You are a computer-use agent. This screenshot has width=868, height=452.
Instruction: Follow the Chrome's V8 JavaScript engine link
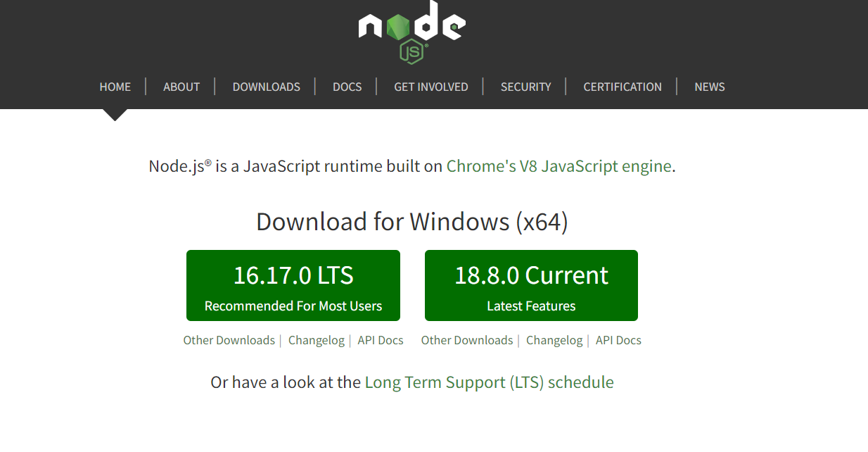tap(559, 166)
